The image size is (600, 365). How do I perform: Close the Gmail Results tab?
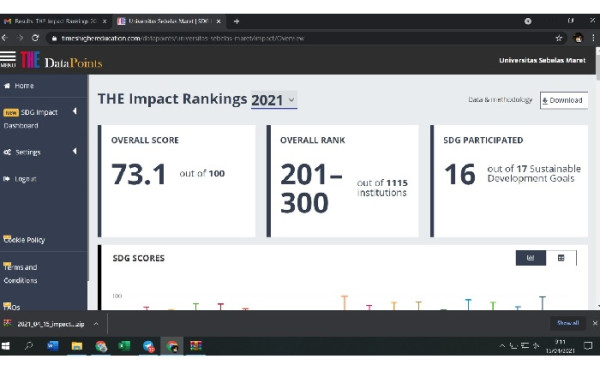[104, 21]
